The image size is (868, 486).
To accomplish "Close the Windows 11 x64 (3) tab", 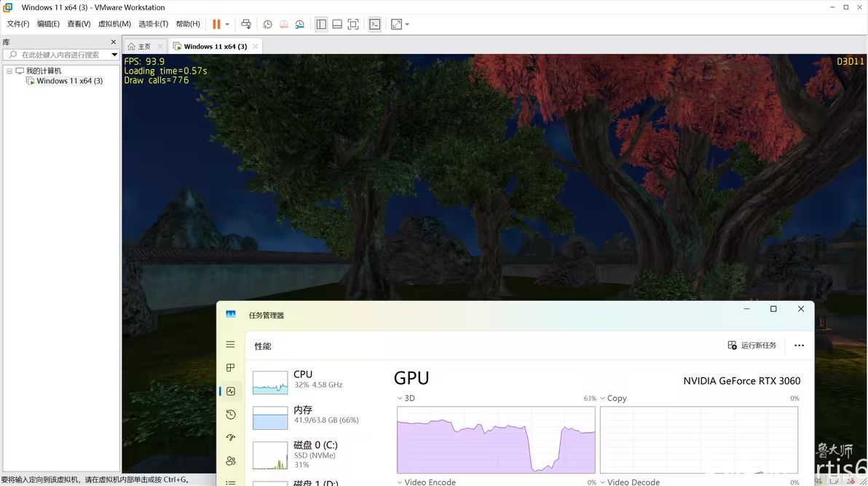I will [x=255, y=47].
